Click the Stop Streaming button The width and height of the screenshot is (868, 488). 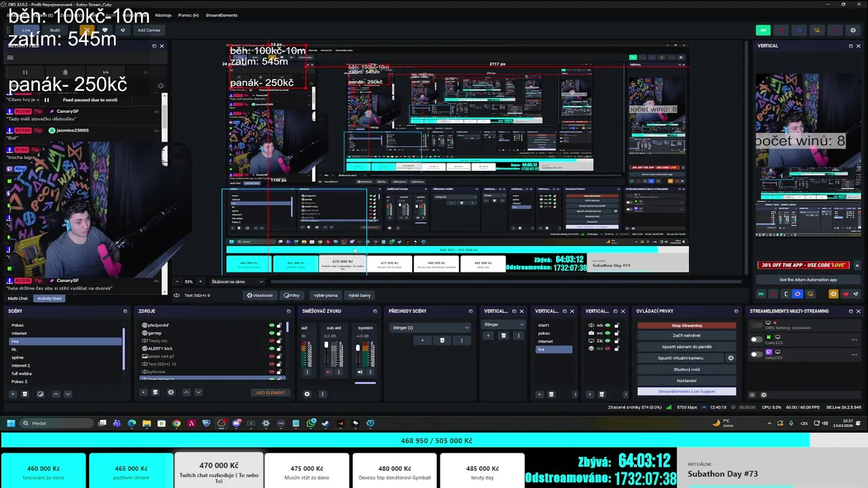[x=686, y=325]
